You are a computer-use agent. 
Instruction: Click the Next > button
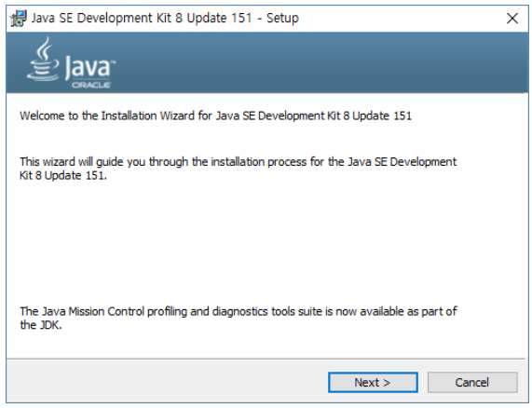tap(373, 382)
